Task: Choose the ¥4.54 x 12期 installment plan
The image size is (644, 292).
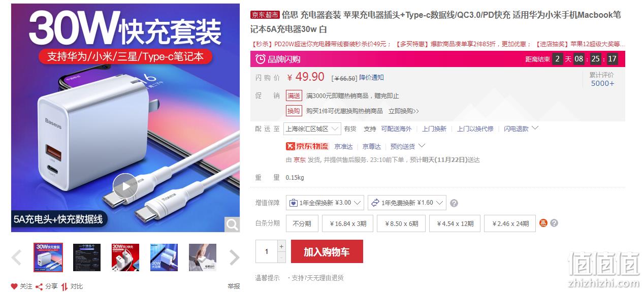Action: point(455,223)
